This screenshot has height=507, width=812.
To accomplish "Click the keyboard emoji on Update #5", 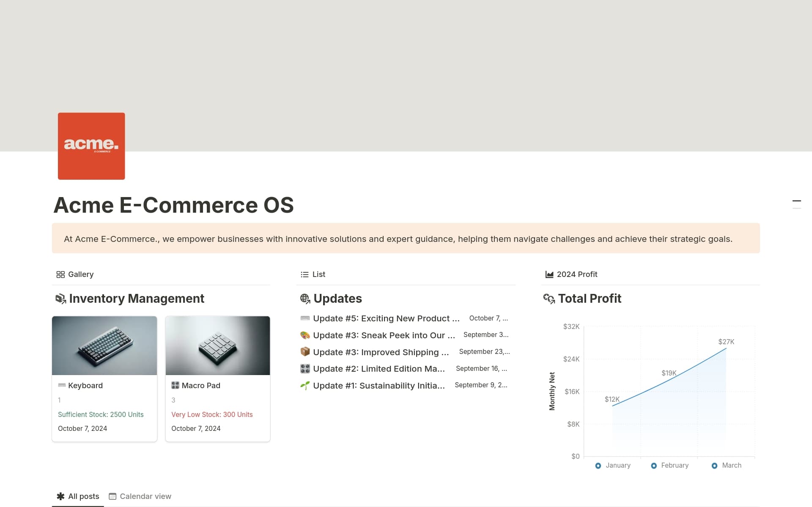I will click(304, 318).
